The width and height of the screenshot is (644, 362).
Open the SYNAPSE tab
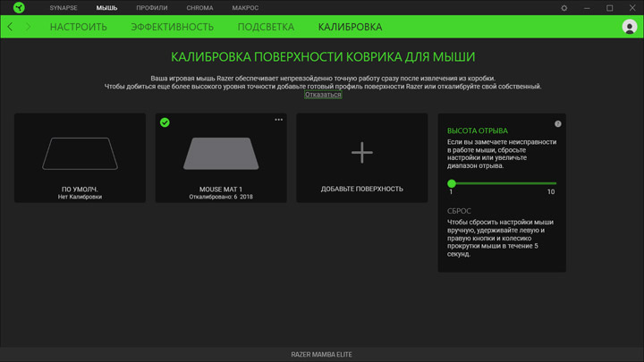pyautogui.click(x=64, y=8)
